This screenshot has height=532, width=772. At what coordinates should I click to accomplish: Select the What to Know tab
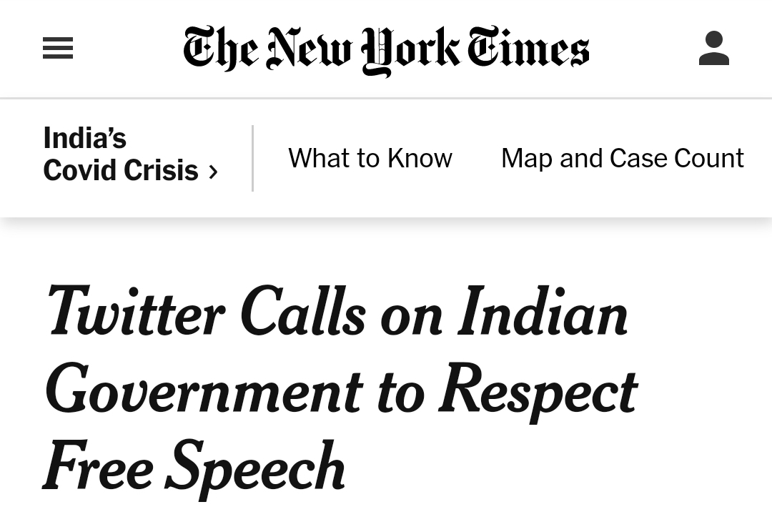(x=370, y=158)
